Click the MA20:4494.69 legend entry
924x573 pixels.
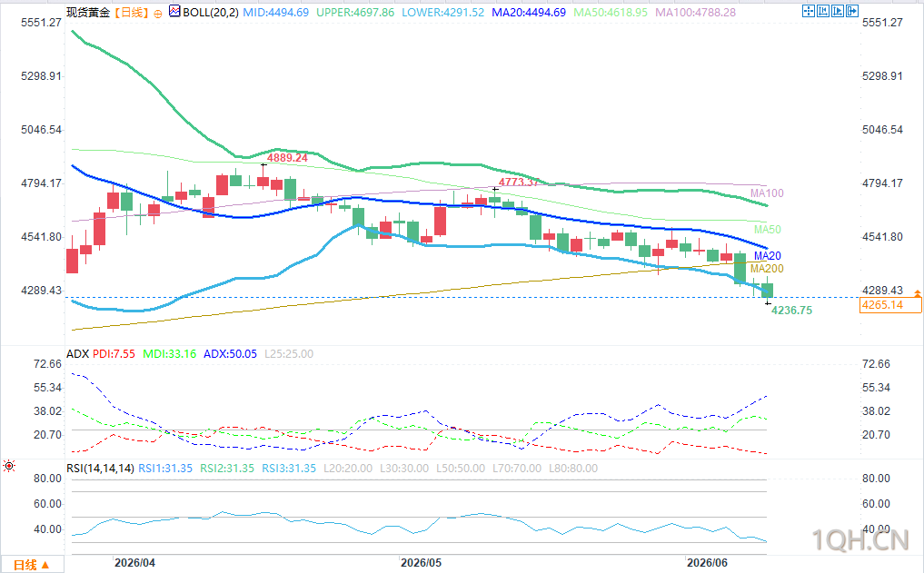coord(529,13)
